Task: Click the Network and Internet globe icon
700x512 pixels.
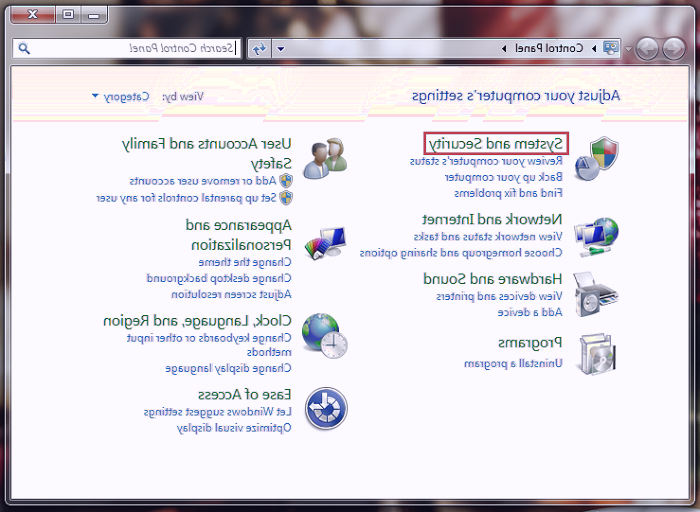Action: pos(596,236)
